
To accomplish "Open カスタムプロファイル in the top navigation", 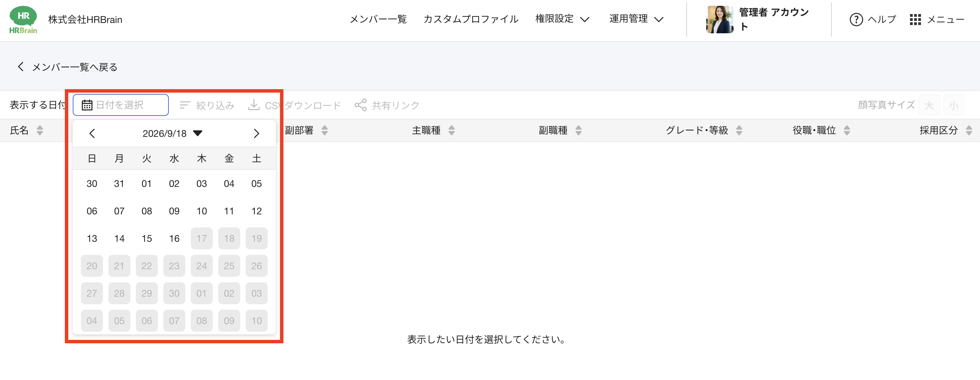I will point(470,19).
